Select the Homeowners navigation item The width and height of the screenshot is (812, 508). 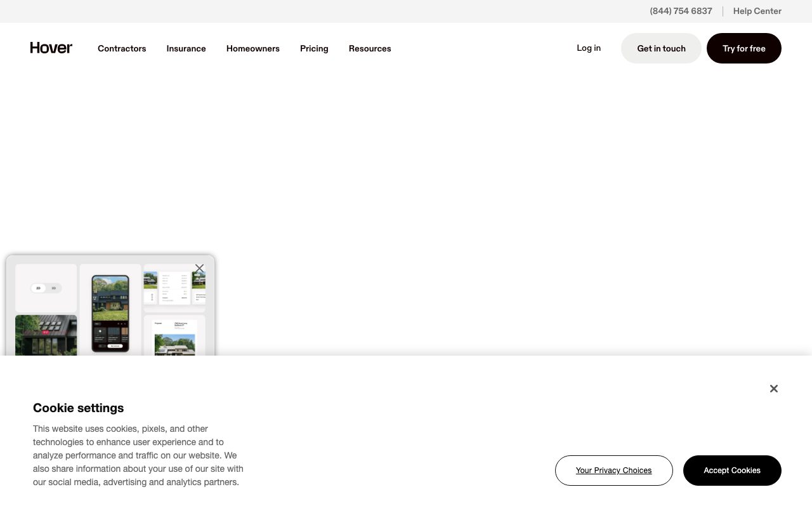pyautogui.click(x=253, y=48)
